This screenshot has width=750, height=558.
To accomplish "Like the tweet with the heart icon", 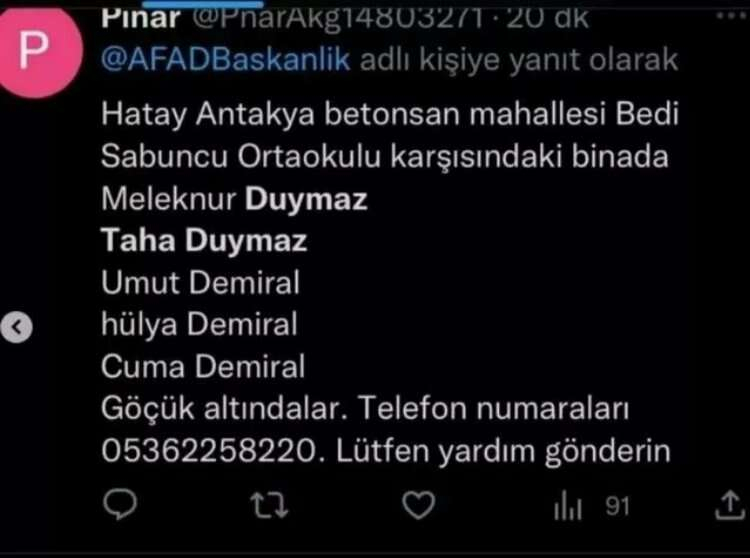I will pos(419,505).
